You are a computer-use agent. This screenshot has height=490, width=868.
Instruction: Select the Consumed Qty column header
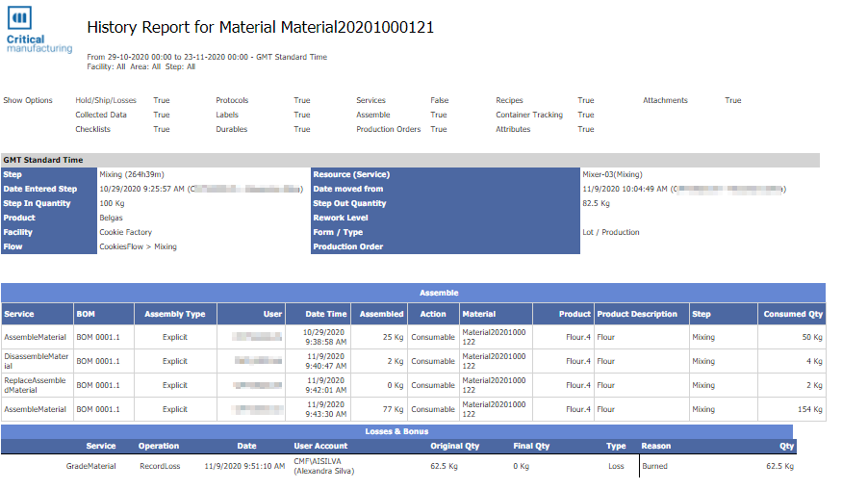(x=792, y=314)
